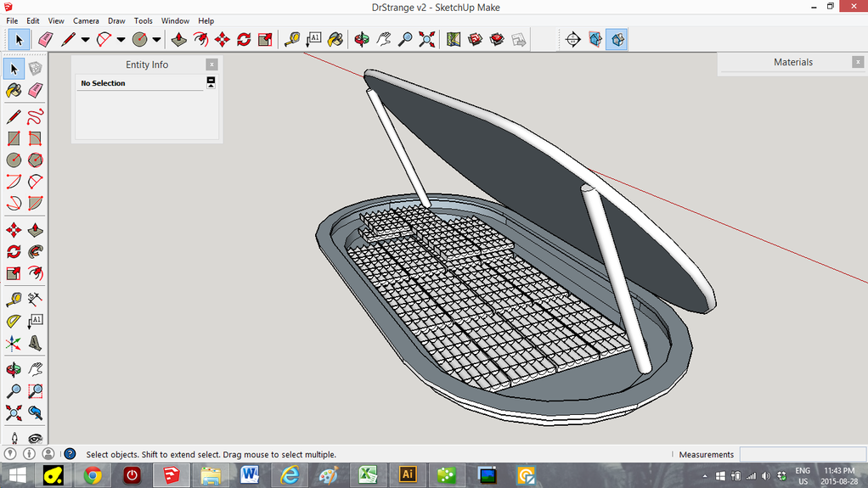Click the ENG US language indicator
This screenshot has height=488, width=868.
(803, 476)
